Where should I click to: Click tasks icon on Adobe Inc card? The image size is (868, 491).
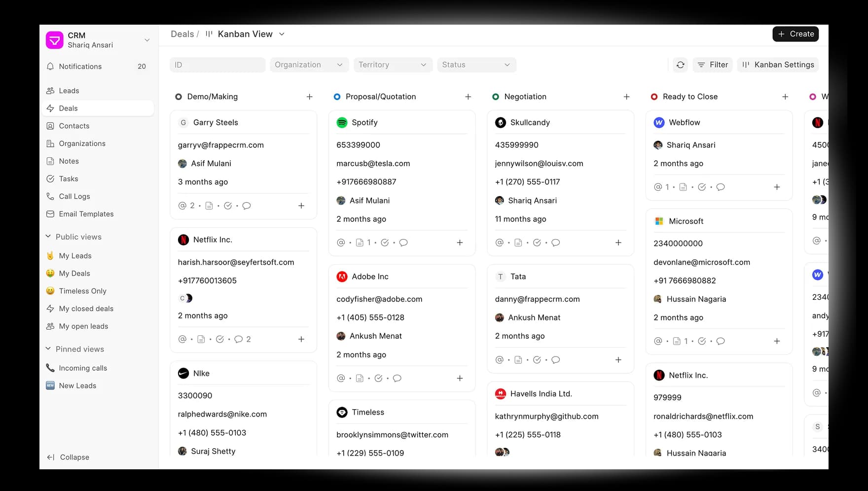(x=378, y=378)
